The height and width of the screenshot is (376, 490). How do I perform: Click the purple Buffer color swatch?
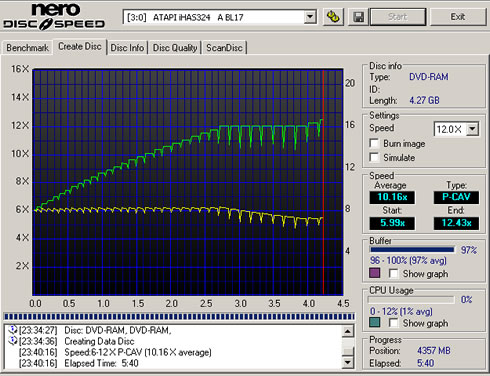click(375, 273)
